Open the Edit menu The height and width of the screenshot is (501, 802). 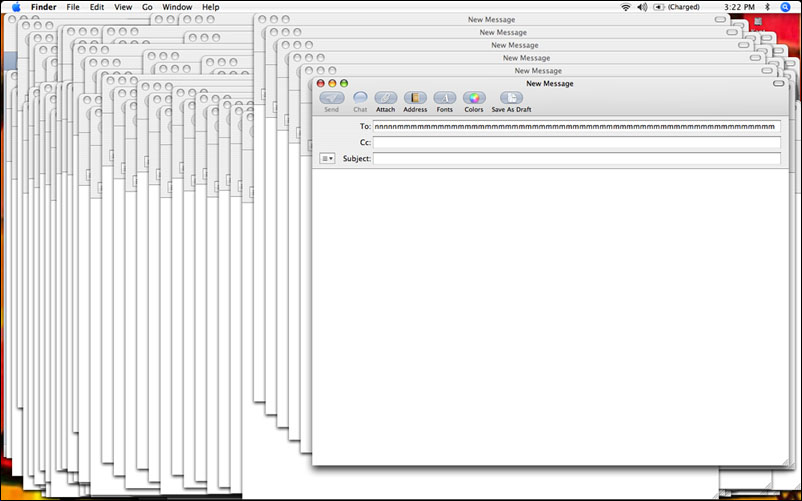97,7
